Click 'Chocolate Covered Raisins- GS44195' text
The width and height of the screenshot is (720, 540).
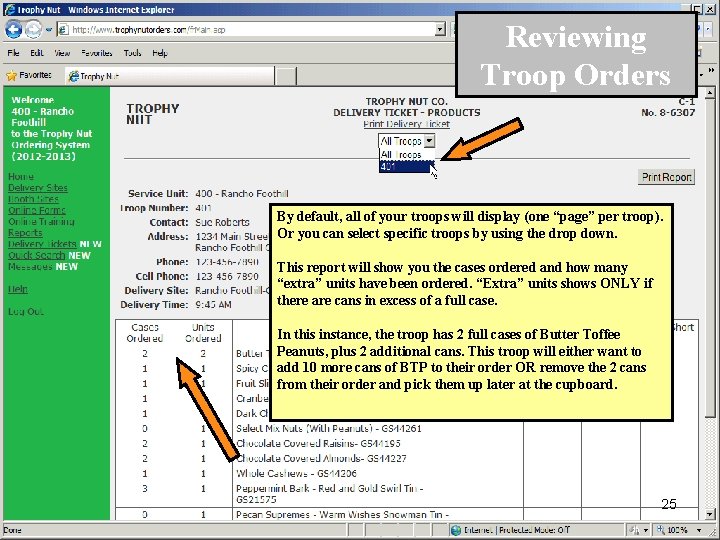tap(318, 444)
